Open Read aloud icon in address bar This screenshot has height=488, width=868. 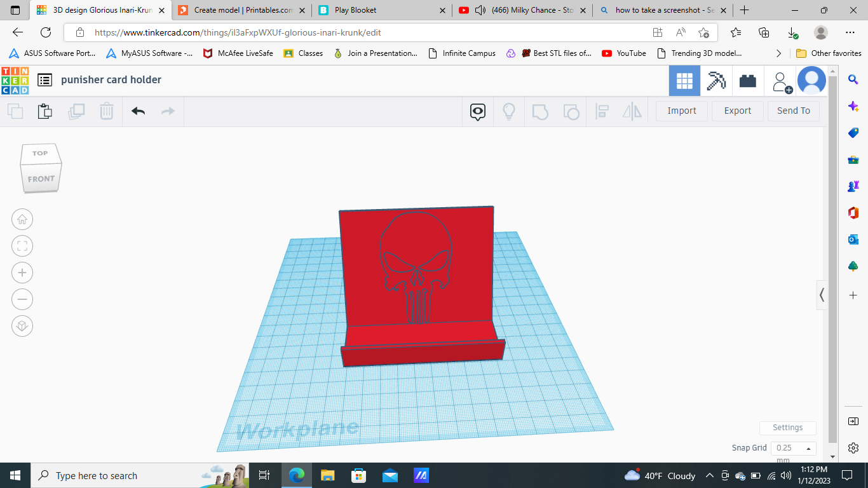[681, 32]
